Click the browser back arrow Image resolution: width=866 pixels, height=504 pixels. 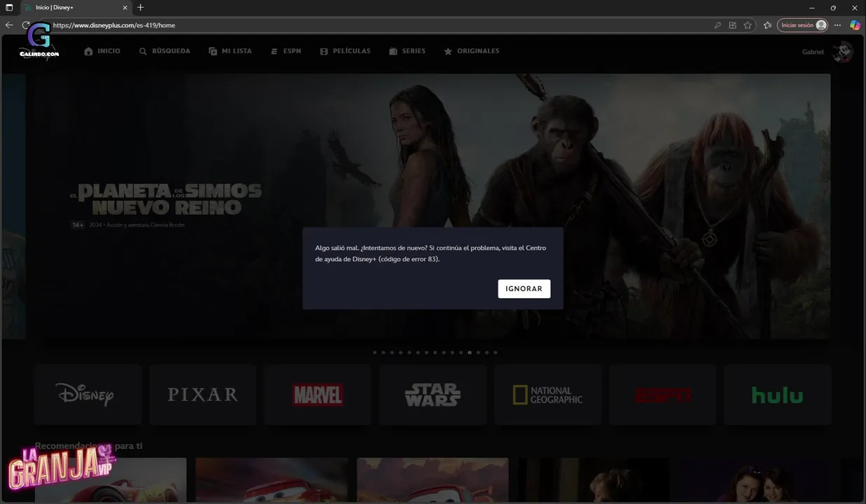9,25
